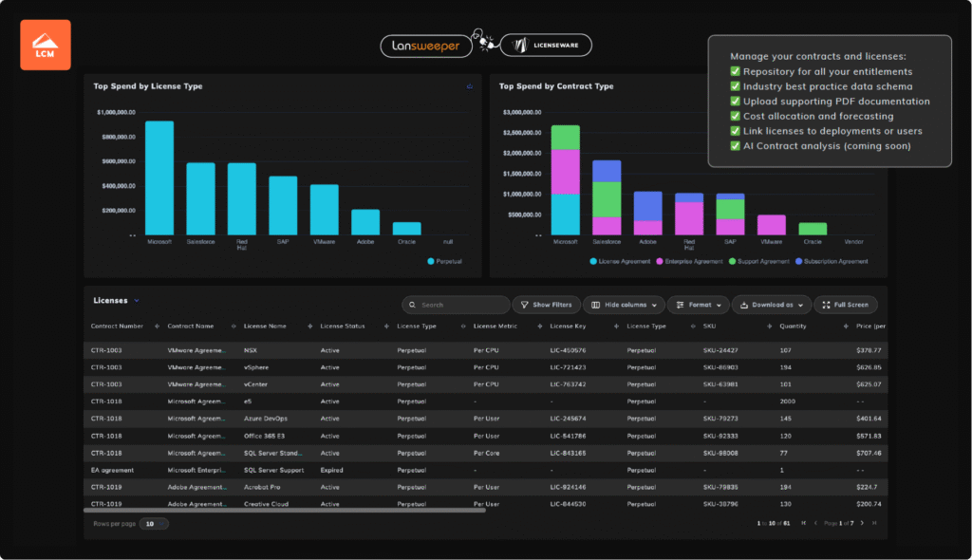This screenshot has width=972, height=560.
Task: Click the Expired license status cell
Action: pyautogui.click(x=331, y=470)
